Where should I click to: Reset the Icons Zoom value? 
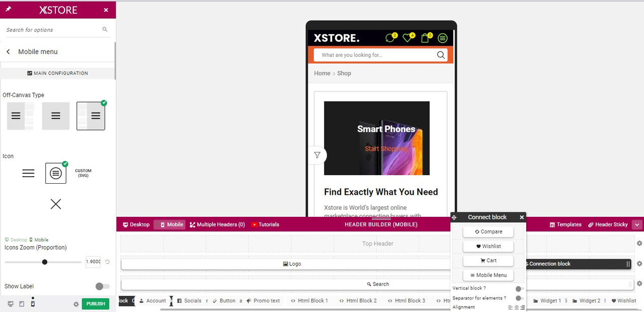107,262
